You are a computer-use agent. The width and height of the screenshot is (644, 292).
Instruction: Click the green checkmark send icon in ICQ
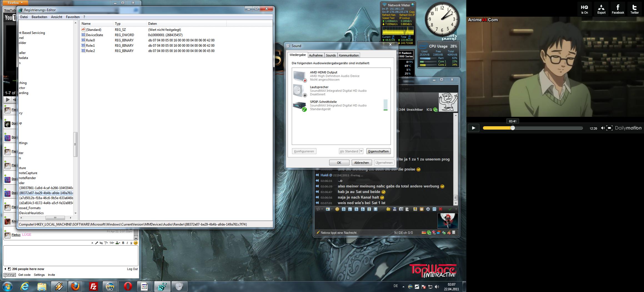[450, 209]
